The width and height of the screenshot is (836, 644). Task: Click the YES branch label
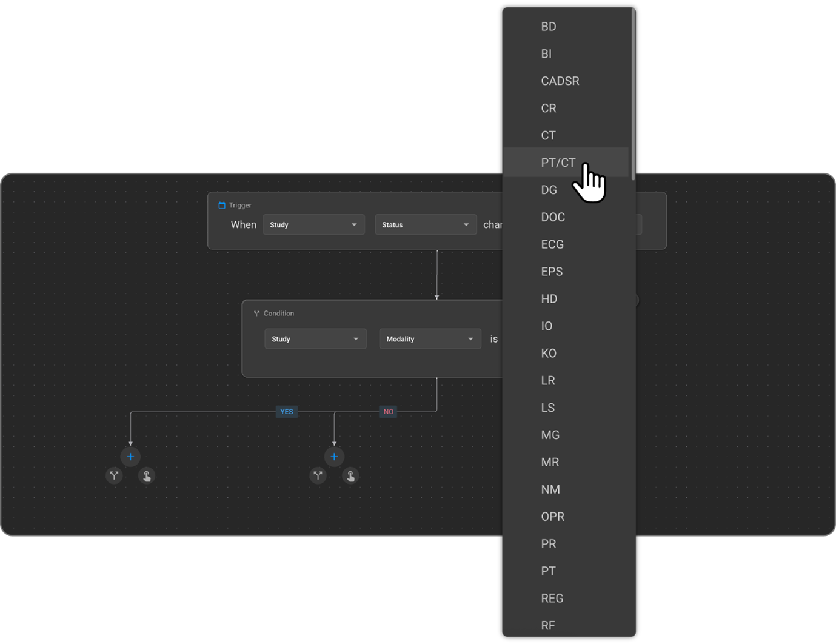(x=287, y=412)
